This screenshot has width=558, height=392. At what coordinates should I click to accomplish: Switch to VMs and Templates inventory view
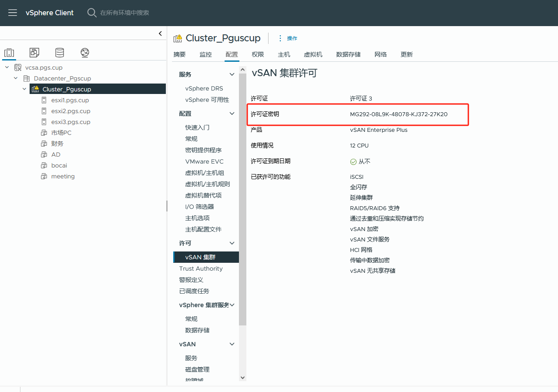pyautogui.click(x=34, y=53)
